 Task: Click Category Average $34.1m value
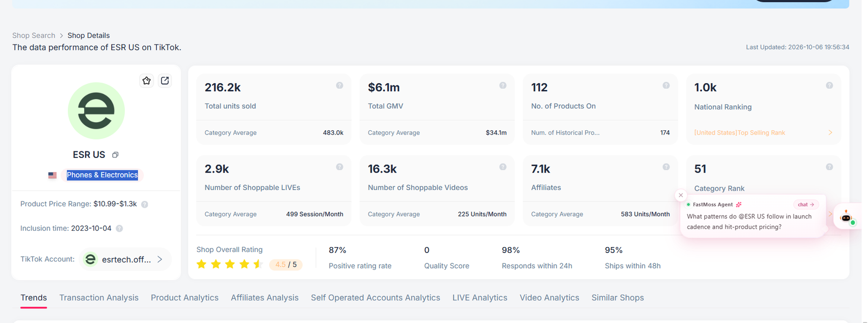(496, 132)
